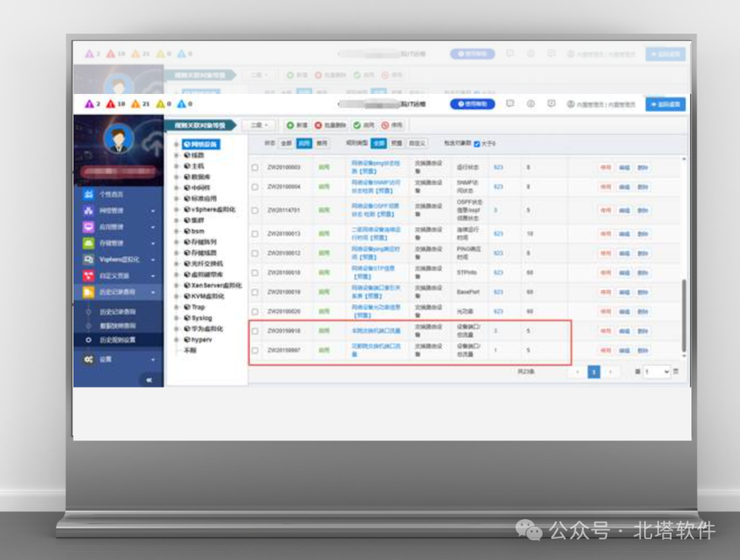Screen dimensions: 740x560
Task: Open the 二级 level dropdown in the toolbar
Action: pos(259,125)
